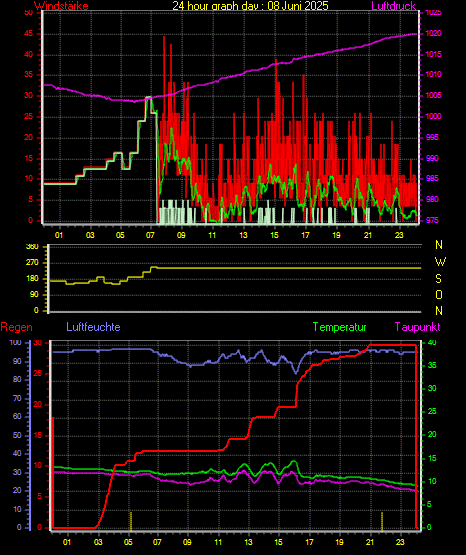Click hour 23 label under wind chart

point(399,235)
